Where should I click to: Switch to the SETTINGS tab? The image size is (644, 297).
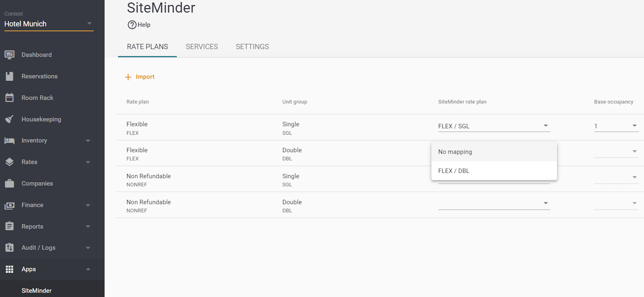coord(252,47)
